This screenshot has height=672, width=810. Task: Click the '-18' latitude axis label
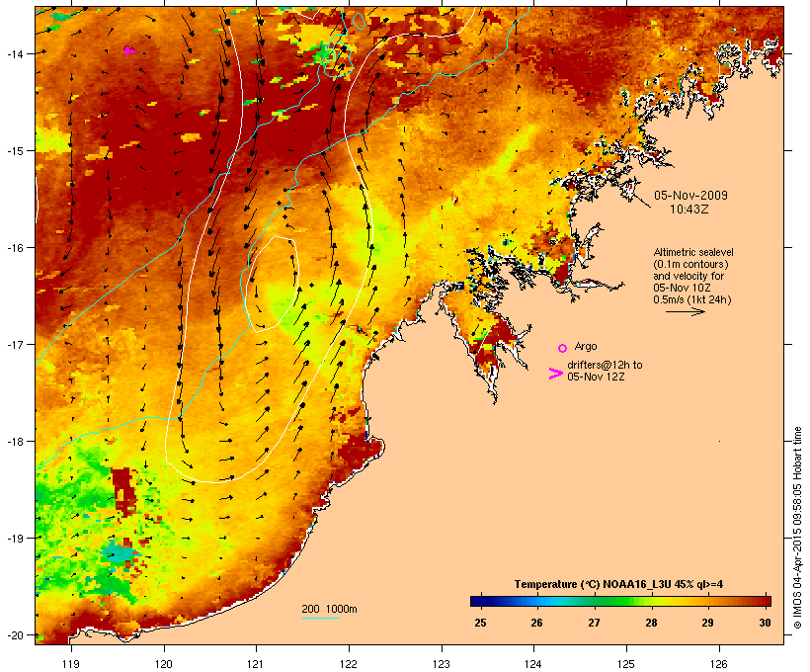pyautogui.click(x=15, y=441)
